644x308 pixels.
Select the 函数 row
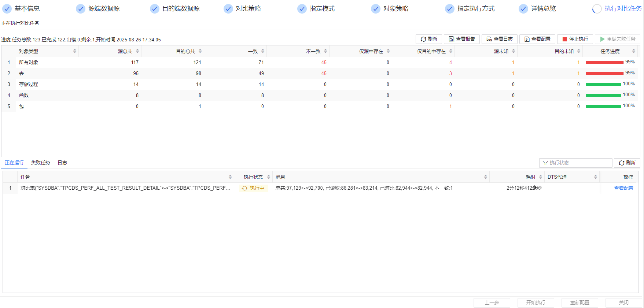click(320, 96)
